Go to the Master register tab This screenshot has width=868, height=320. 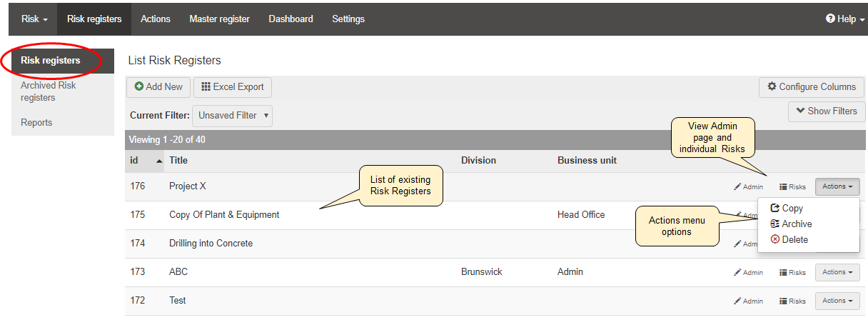tap(219, 19)
